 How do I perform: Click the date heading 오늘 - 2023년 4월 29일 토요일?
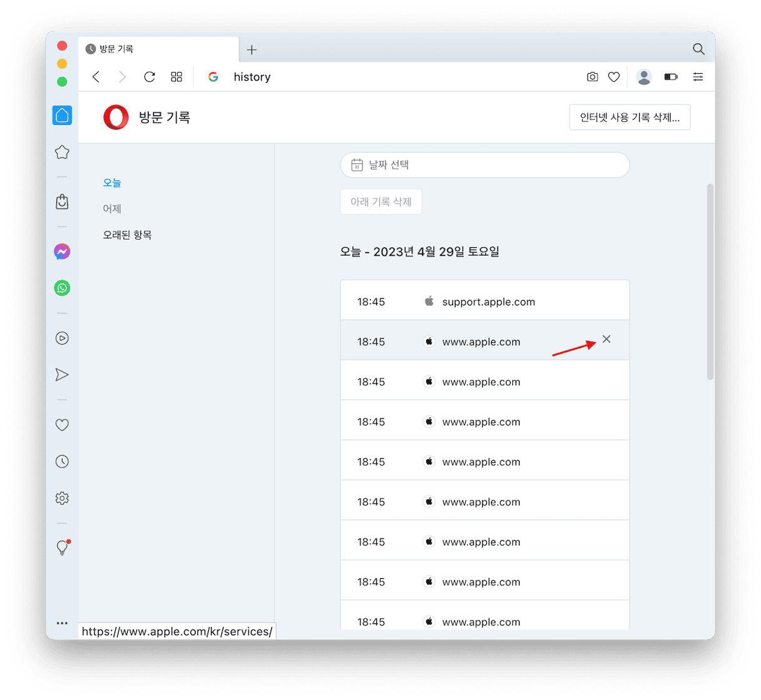(420, 252)
